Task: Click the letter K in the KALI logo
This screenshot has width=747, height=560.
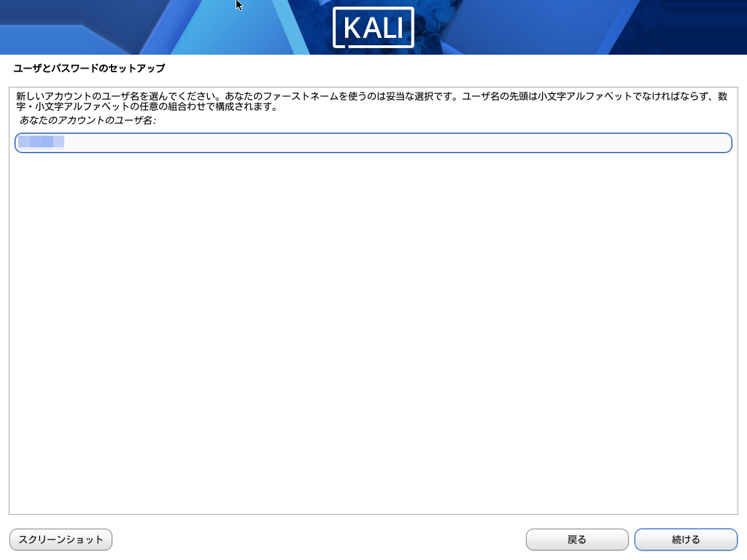Action: point(354,28)
